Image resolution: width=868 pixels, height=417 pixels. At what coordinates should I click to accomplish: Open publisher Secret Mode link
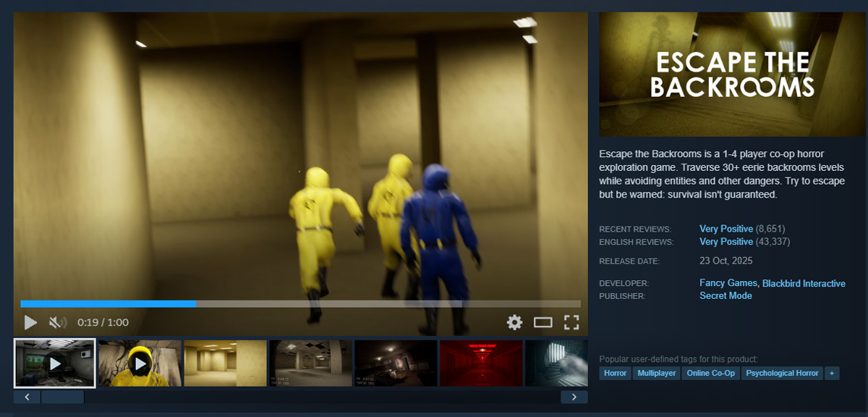click(726, 295)
